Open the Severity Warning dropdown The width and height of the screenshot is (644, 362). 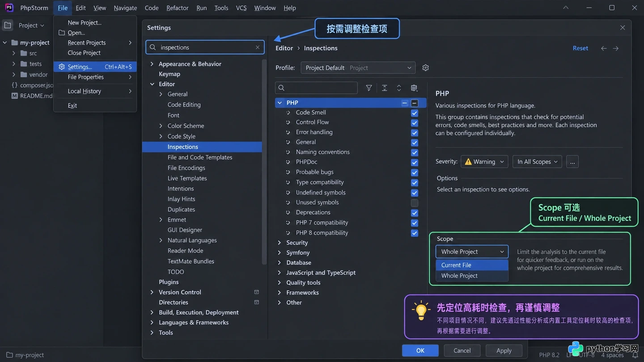click(484, 162)
